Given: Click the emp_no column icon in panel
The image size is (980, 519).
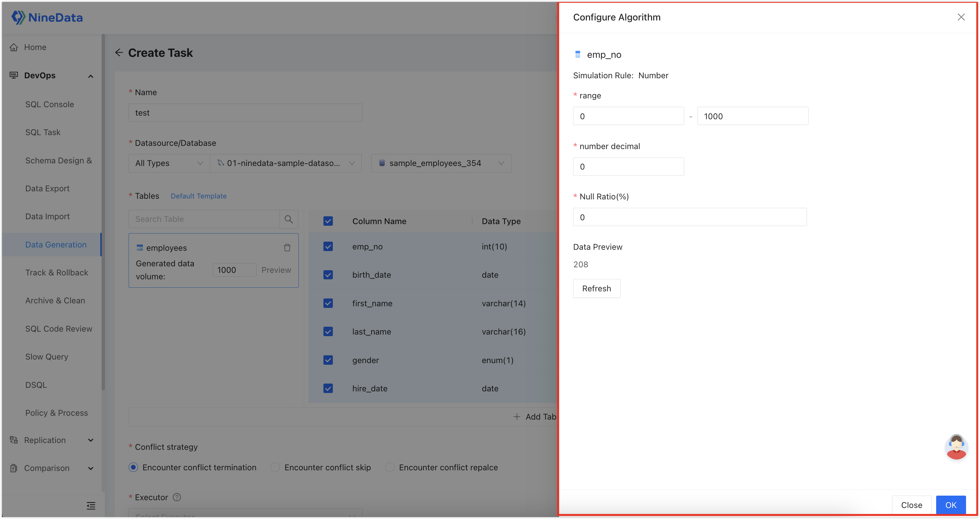Looking at the screenshot, I should (577, 55).
